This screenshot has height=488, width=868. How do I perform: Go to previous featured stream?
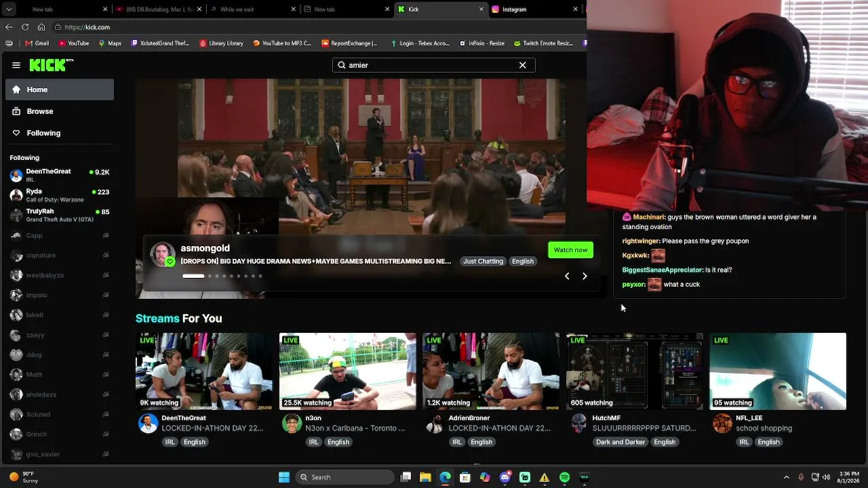click(567, 276)
